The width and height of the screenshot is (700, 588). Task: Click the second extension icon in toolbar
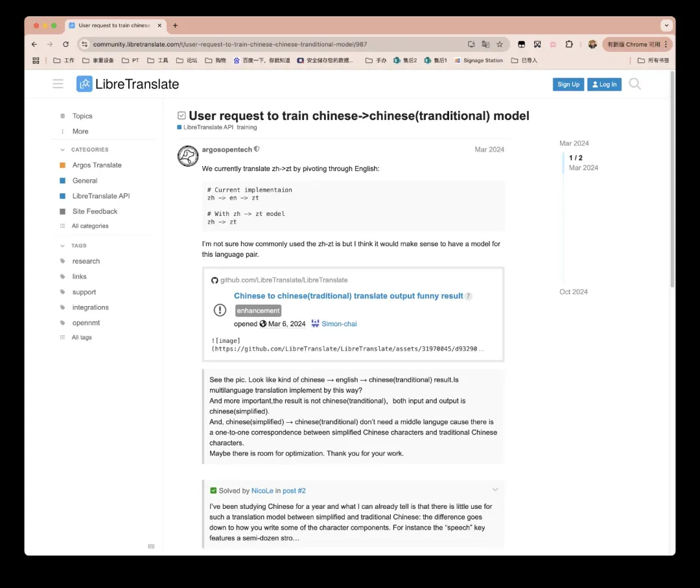click(537, 44)
